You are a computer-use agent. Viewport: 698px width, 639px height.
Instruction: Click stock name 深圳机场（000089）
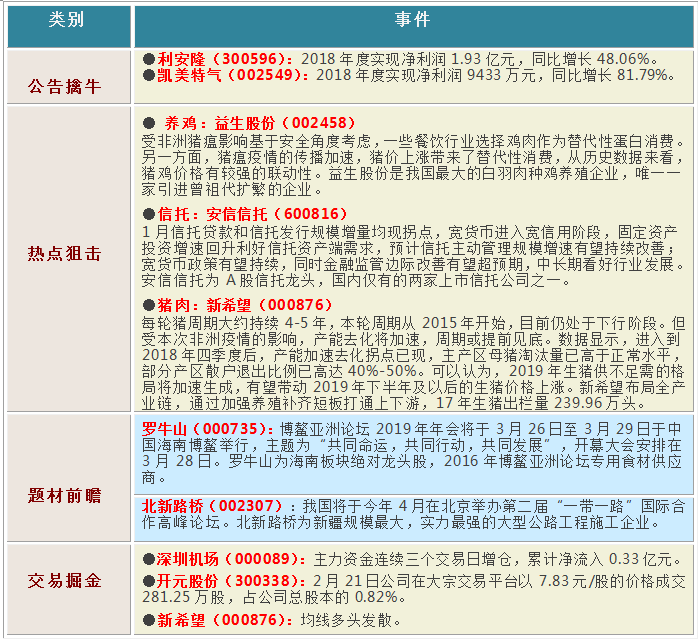click(x=231, y=559)
